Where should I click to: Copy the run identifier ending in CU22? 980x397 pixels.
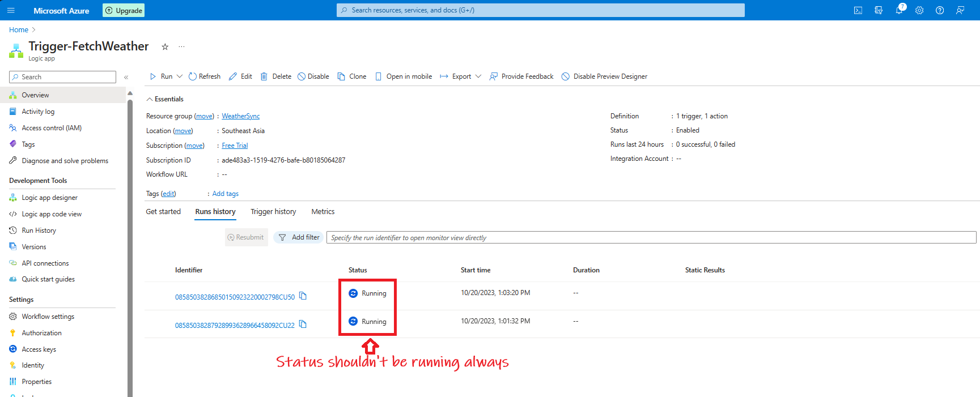coord(303,324)
